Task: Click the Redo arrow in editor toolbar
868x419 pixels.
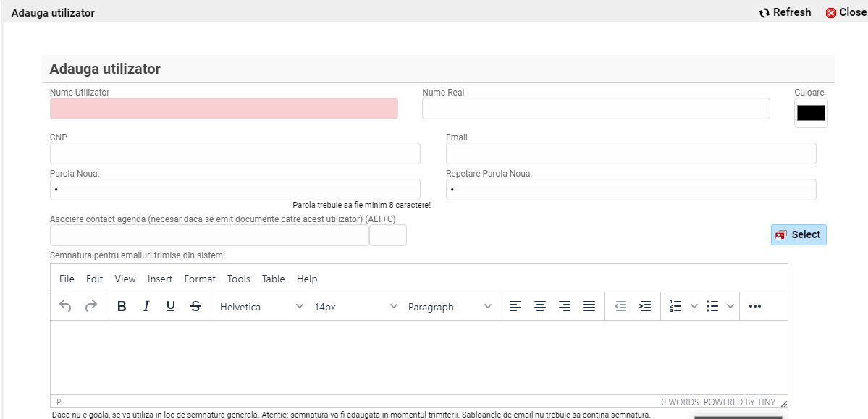Action: [x=90, y=306]
